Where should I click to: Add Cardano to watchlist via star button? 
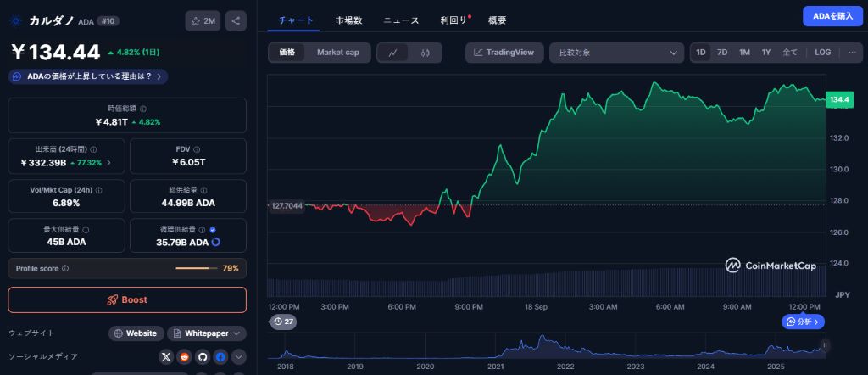pyautogui.click(x=203, y=20)
